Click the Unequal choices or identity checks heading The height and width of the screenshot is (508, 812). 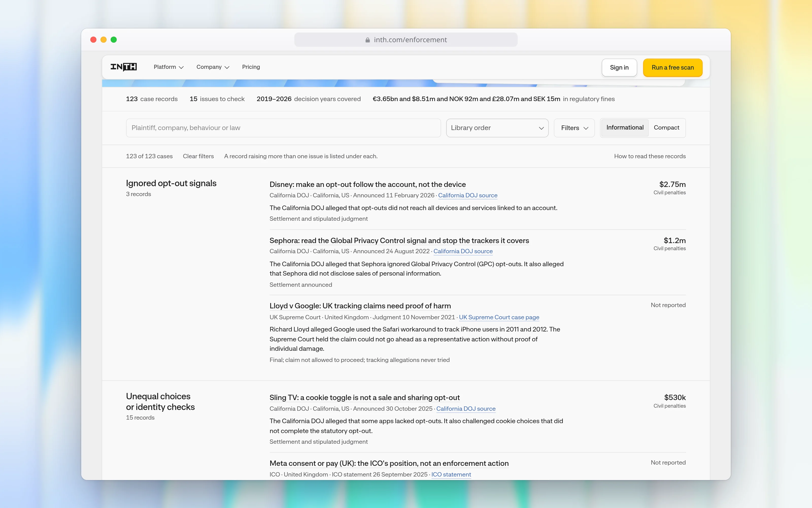tap(160, 402)
